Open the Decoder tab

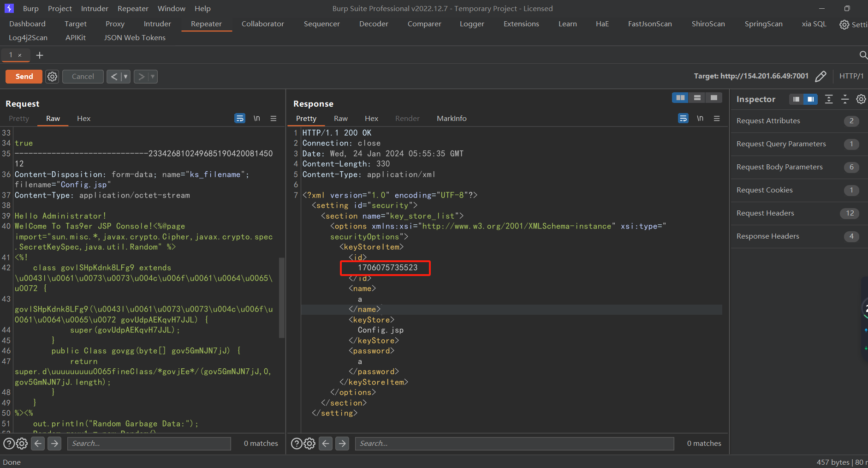(374, 24)
